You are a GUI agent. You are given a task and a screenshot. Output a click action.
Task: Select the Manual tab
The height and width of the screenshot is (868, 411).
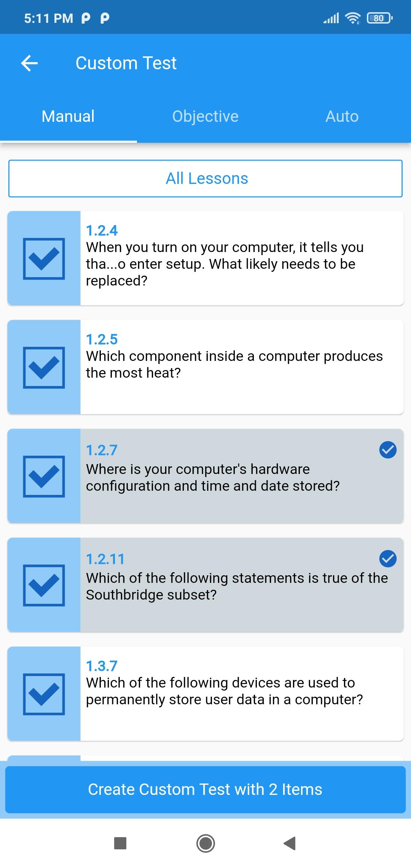click(x=68, y=116)
